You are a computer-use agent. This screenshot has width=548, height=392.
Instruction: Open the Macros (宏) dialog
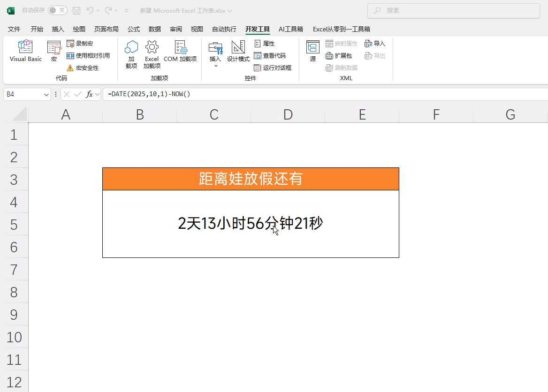coord(54,51)
